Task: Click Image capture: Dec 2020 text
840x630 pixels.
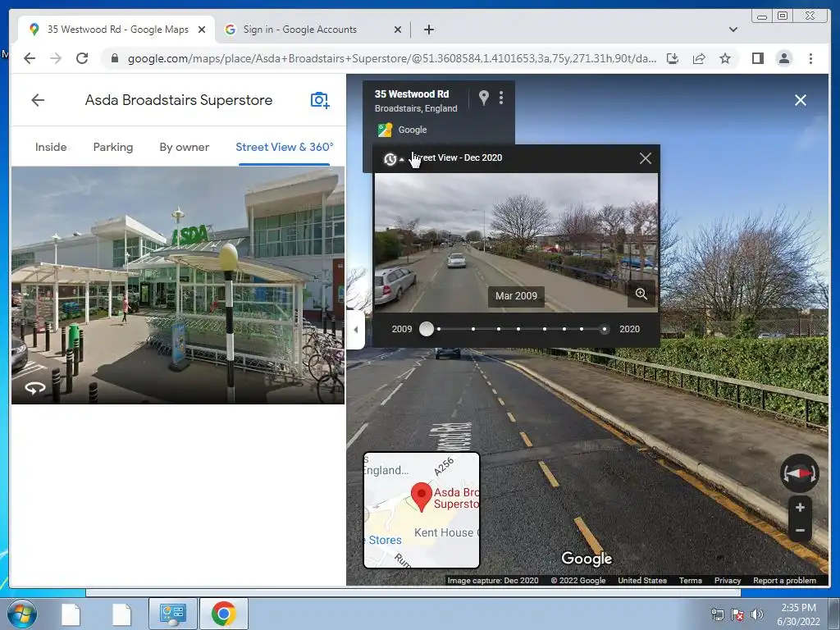Action: click(493, 580)
